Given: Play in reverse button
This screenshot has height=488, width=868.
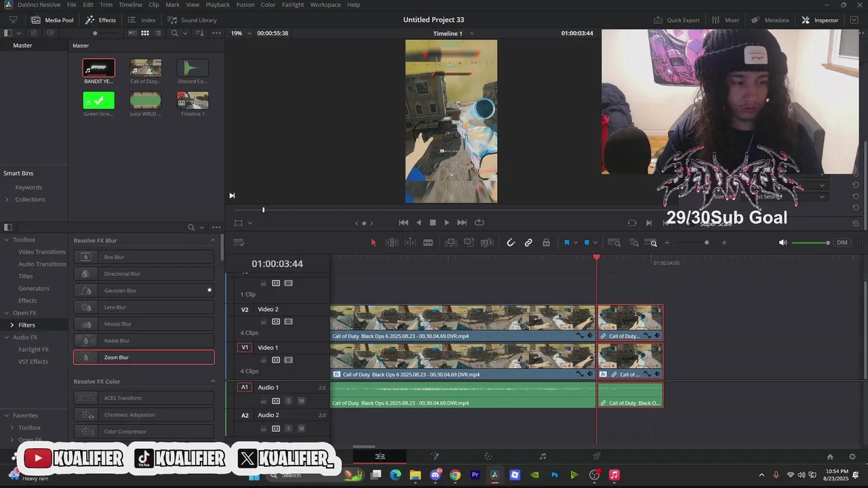Looking at the screenshot, I should 418,222.
